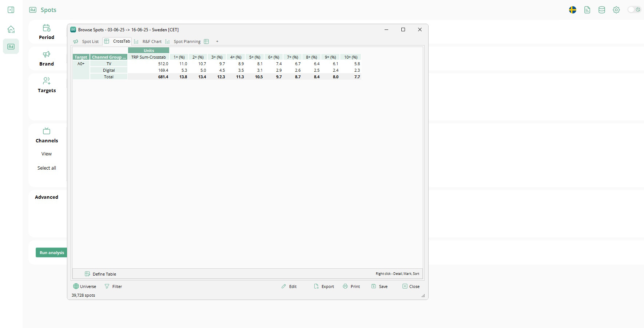Open the report file icon in header
The height and width of the screenshot is (328, 644).
[x=587, y=10]
